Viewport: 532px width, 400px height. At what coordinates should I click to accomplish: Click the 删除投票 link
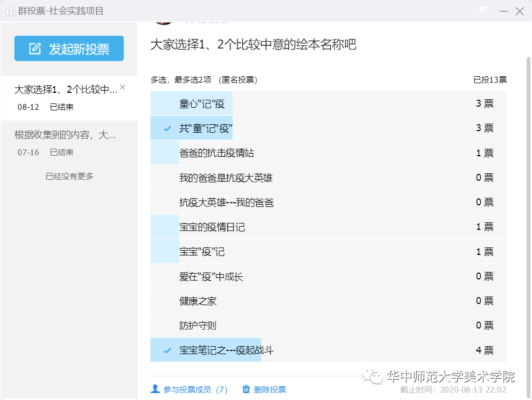coord(269,390)
